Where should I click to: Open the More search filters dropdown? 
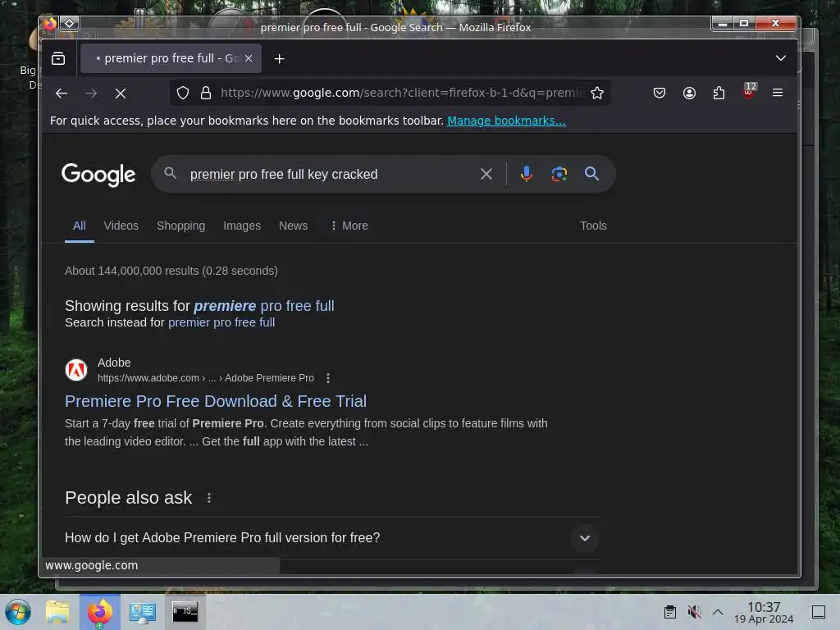(349, 226)
